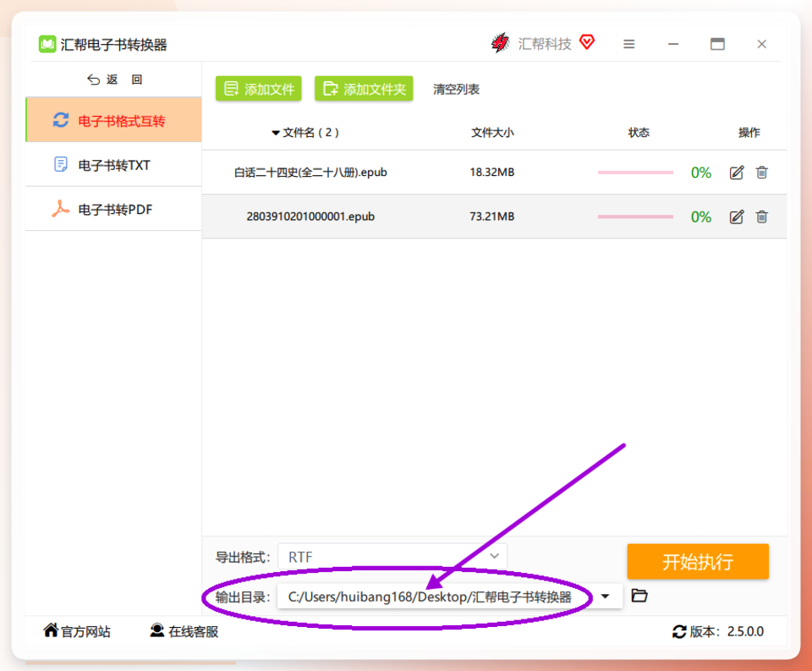The image size is (812, 671).
Task: Close the converter window
Action: click(x=761, y=44)
